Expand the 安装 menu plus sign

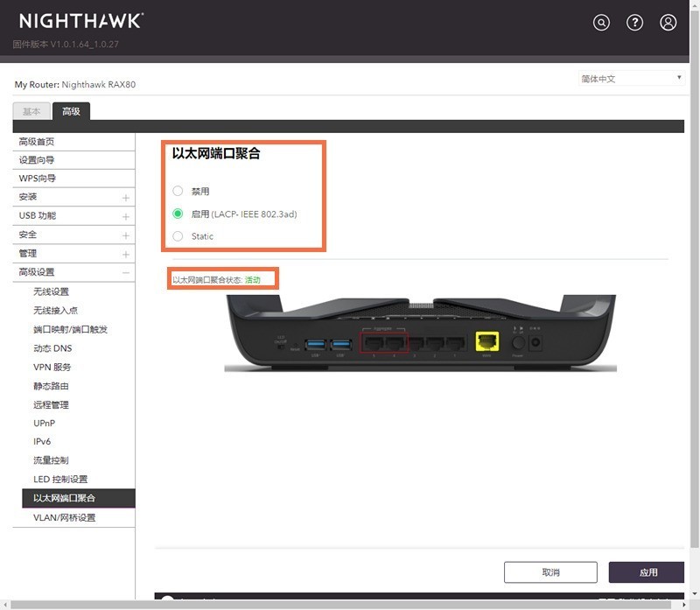point(126,198)
